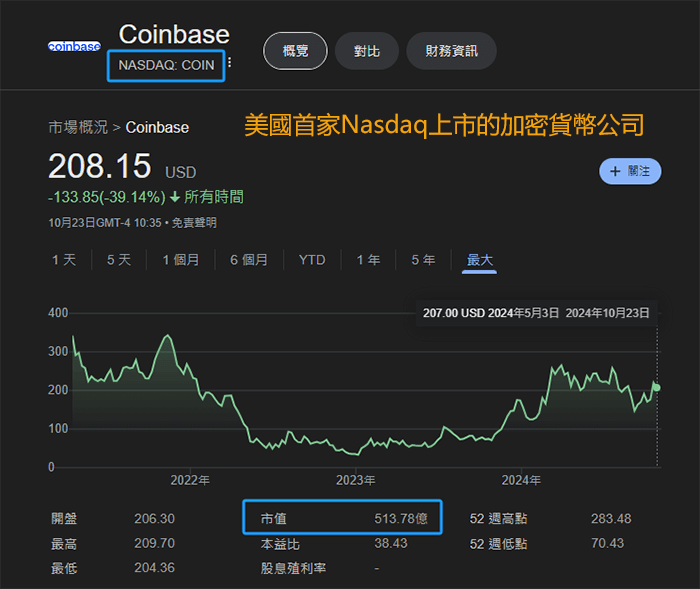Click the Coinbase logo icon

(x=74, y=46)
